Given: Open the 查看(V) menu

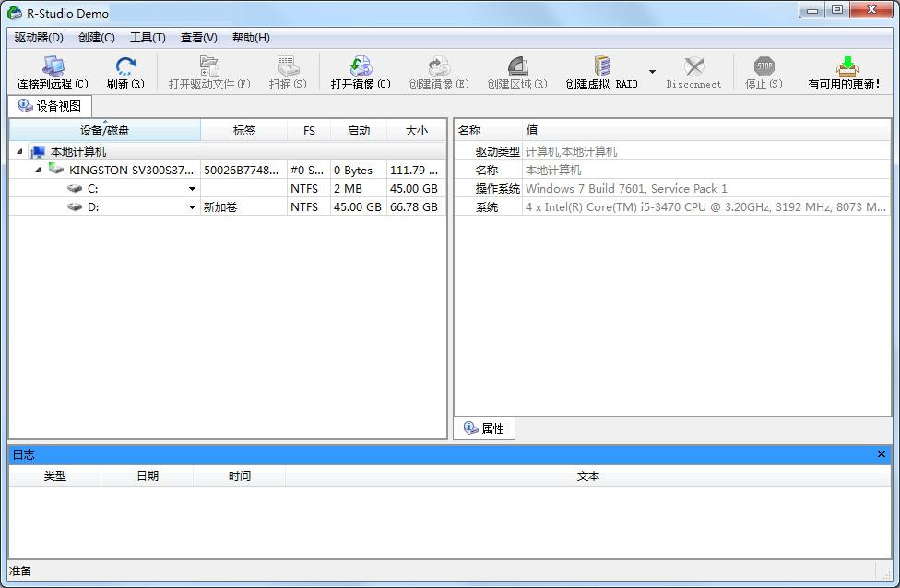Looking at the screenshot, I should (198, 38).
